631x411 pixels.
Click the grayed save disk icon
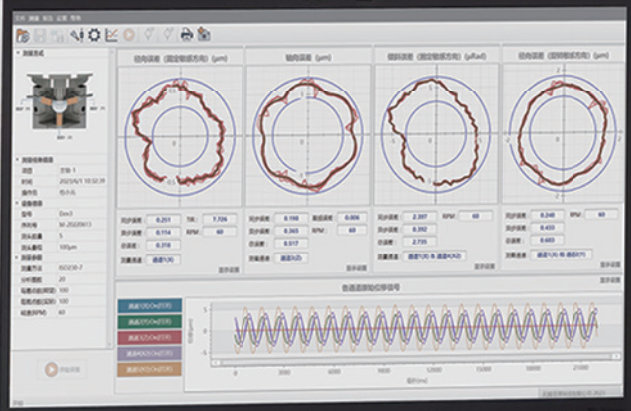click(x=40, y=34)
